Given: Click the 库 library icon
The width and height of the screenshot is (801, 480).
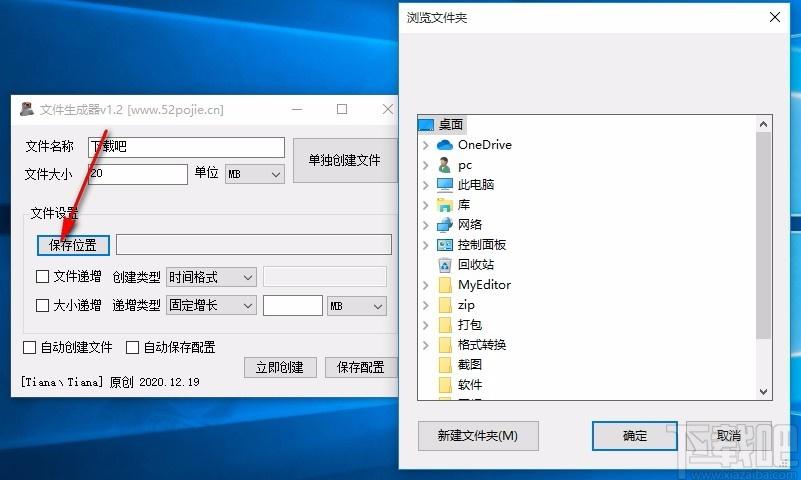Looking at the screenshot, I should (x=445, y=205).
